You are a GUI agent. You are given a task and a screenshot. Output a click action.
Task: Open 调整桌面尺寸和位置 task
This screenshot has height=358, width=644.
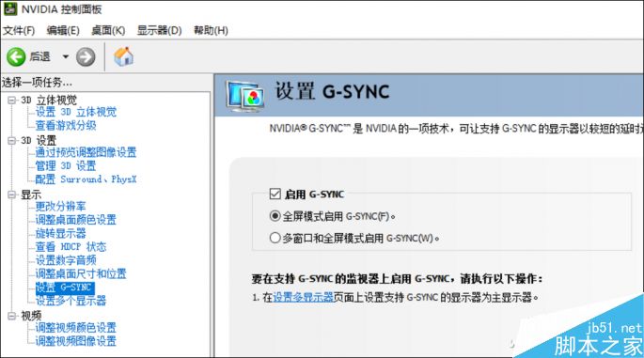(81, 273)
